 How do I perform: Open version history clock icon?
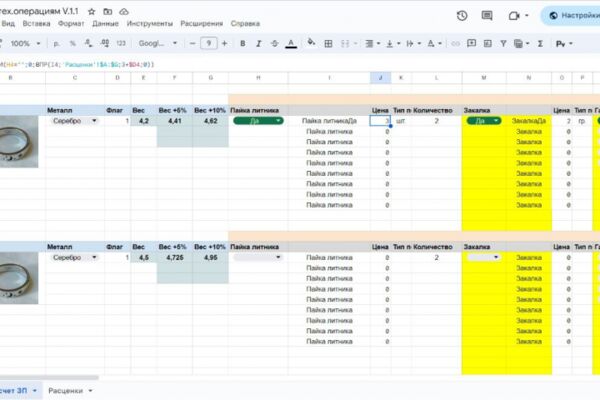462,16
